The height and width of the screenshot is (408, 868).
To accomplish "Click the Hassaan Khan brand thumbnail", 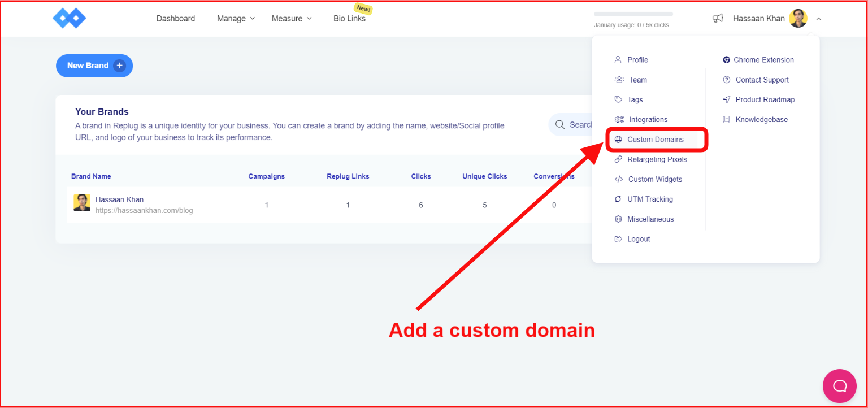I will click(x=82, y=203).
